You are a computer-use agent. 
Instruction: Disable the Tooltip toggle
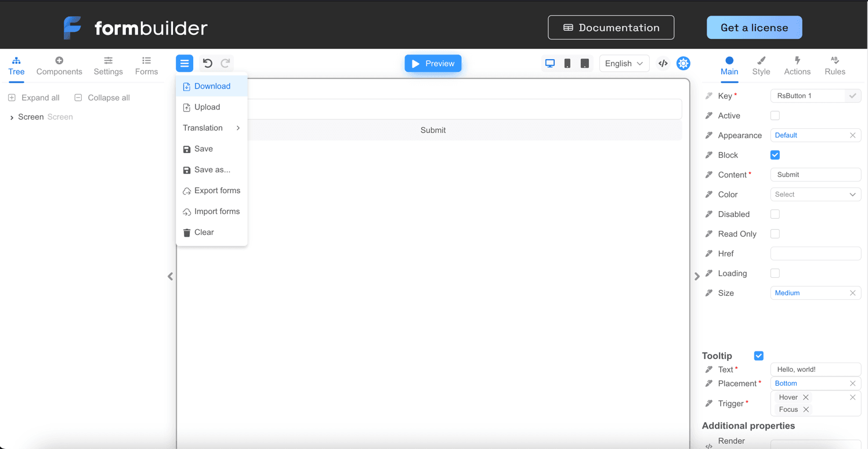coord(758,356)
